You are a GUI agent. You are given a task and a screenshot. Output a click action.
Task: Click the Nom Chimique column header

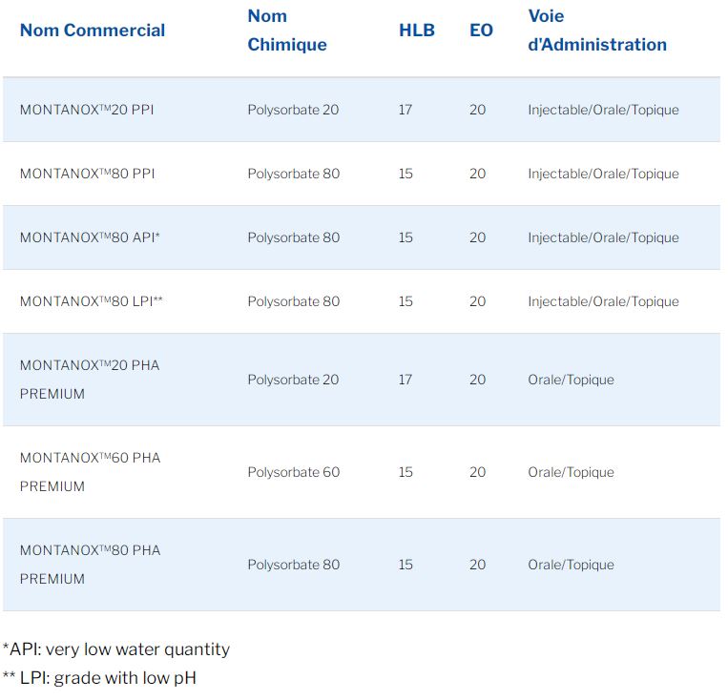click(286, 31)
